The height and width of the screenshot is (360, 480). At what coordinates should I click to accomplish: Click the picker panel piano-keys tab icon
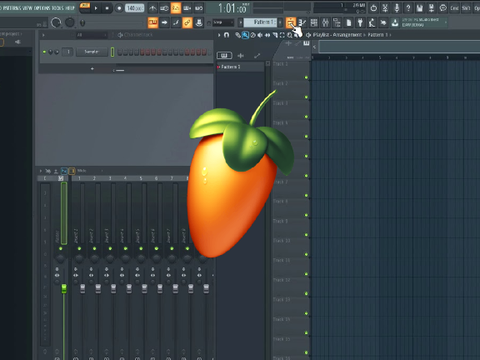(x=224, y=55)
